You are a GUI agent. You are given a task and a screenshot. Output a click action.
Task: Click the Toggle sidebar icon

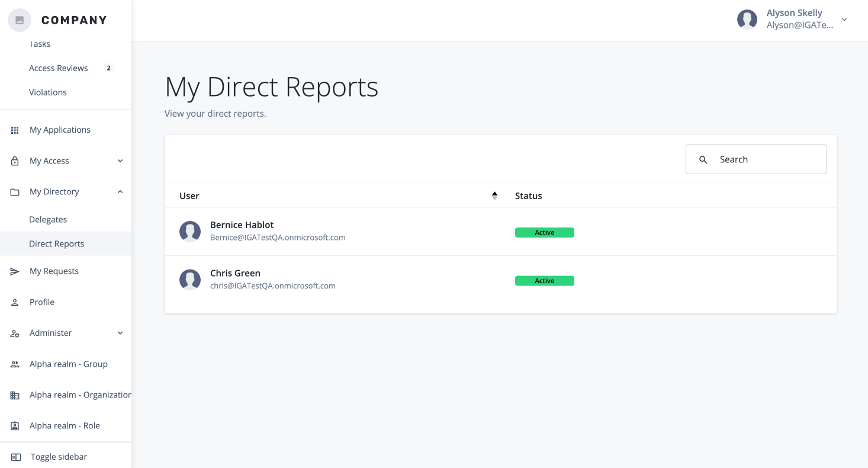pyautogui.click(x=15, y=457)
